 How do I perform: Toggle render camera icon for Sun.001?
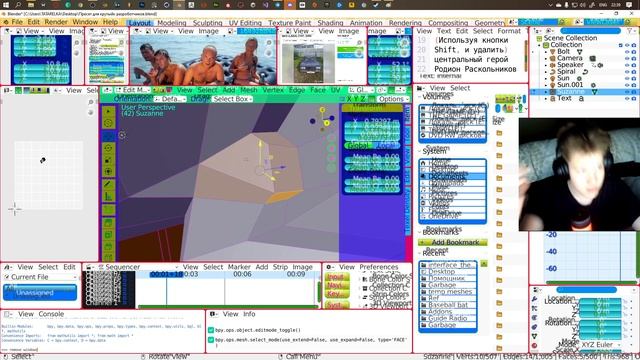pos(634,85)
